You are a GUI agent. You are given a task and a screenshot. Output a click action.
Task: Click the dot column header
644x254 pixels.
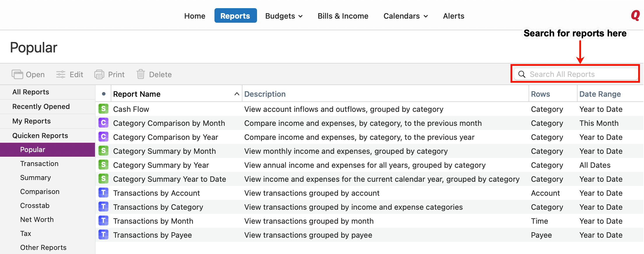103,94
